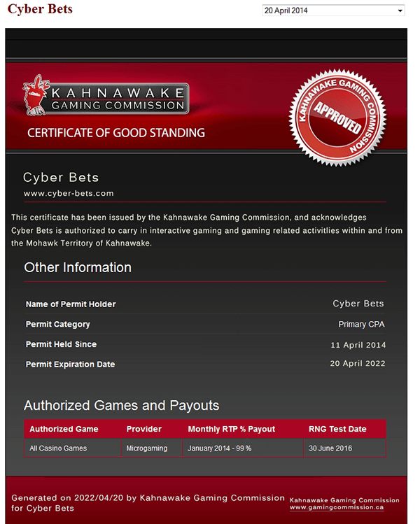The width and height of the screenshot is (420, 524).
Task: Click the red Approved seal badge
Action: (337, 118)
